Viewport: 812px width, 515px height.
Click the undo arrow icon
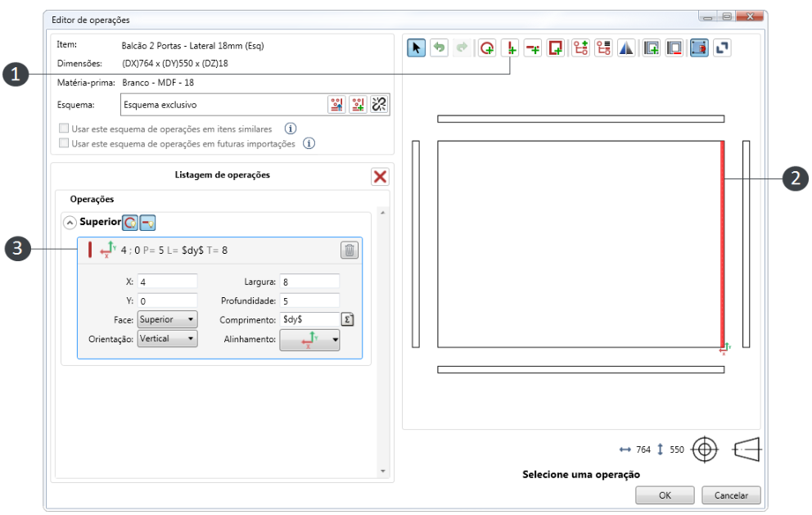click(x=439, y=48)
